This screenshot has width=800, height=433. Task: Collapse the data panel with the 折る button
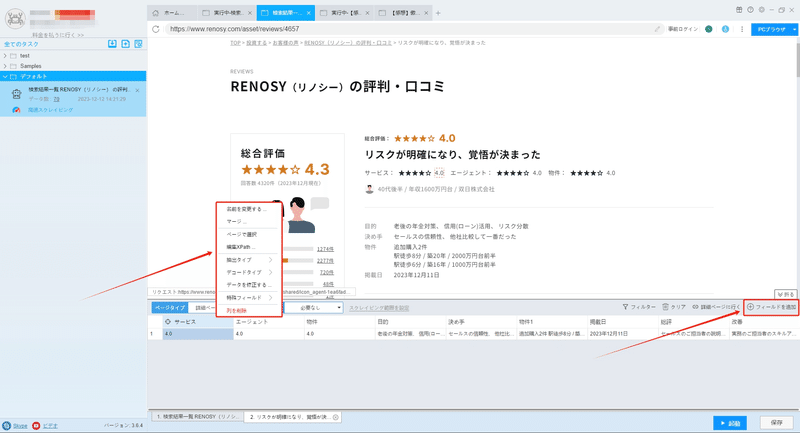[x=786, y=295]
